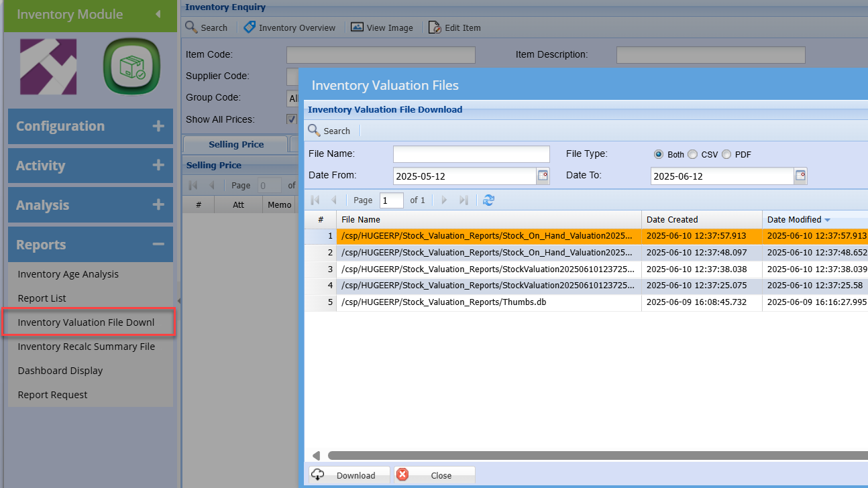Click Edit Item in the toolbar
The image size is (868, 488).
(455, 27)
